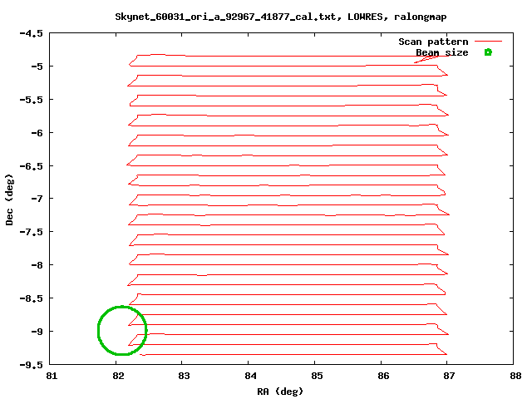Click the large green beam circle on plot
This screenshot has height=399, width=532.
point(122,331)
